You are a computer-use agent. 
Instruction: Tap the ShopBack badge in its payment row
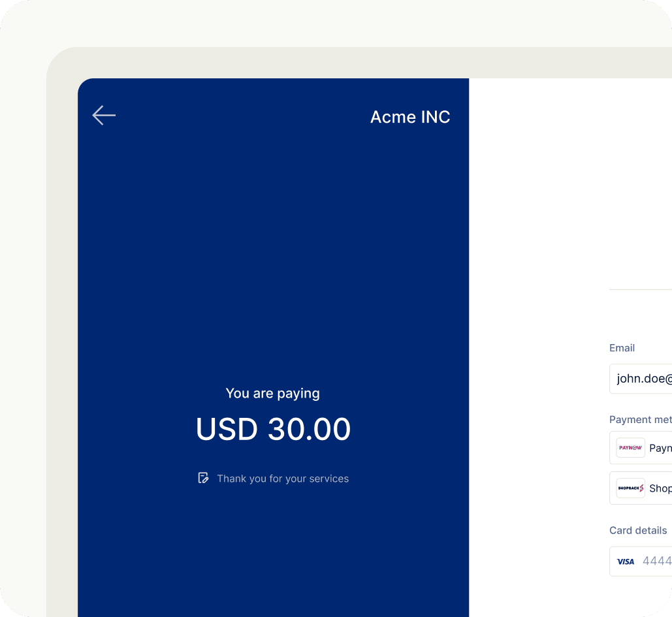click(x=630, y=488)
